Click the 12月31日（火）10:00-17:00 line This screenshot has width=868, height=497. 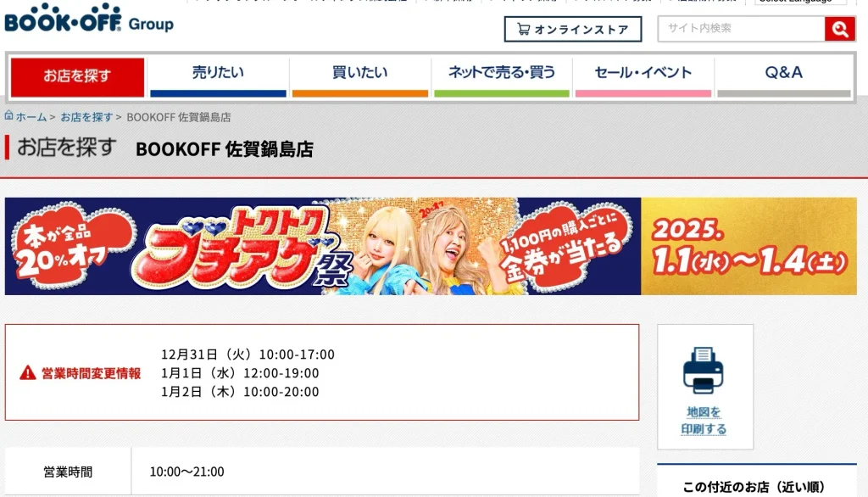click(x=248, y=354)
